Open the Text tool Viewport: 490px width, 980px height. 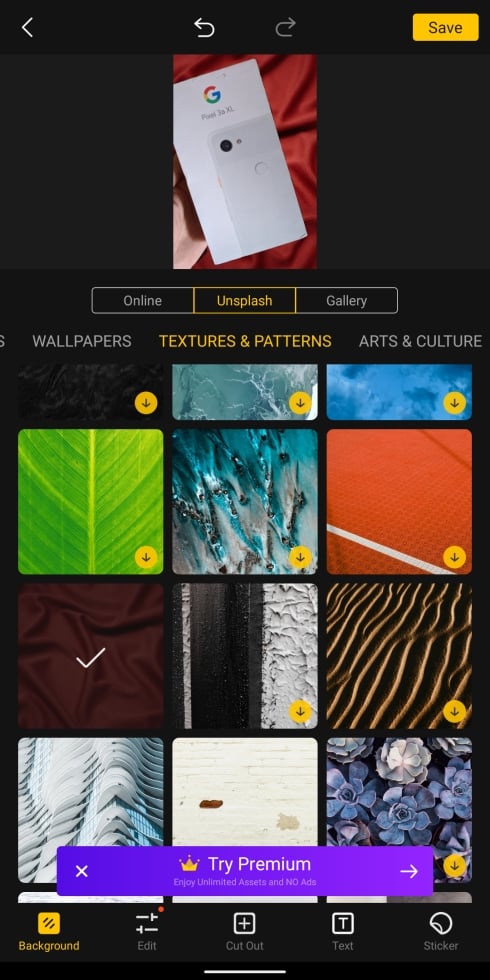[342, 930]
